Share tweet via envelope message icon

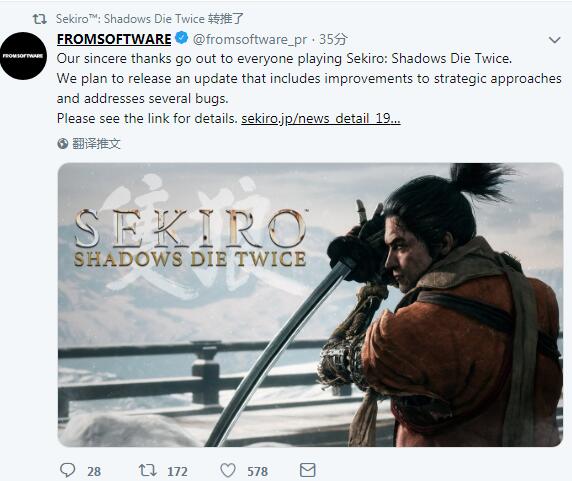[x=308, y=470]
